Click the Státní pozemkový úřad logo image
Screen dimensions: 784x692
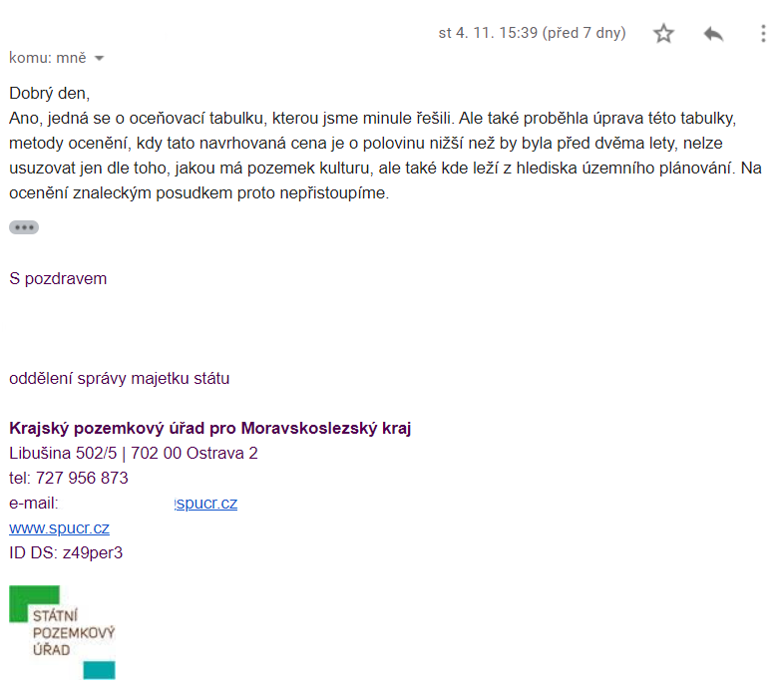pyautogui.click(x=63, y=633)
